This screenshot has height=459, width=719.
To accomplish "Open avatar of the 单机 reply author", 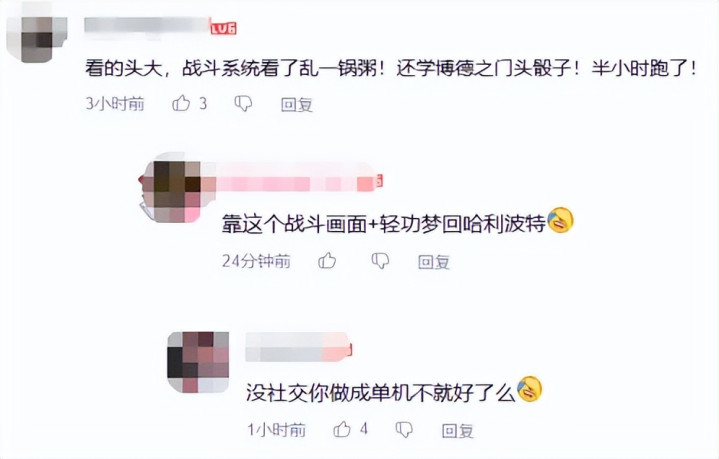I will (198, 362).
